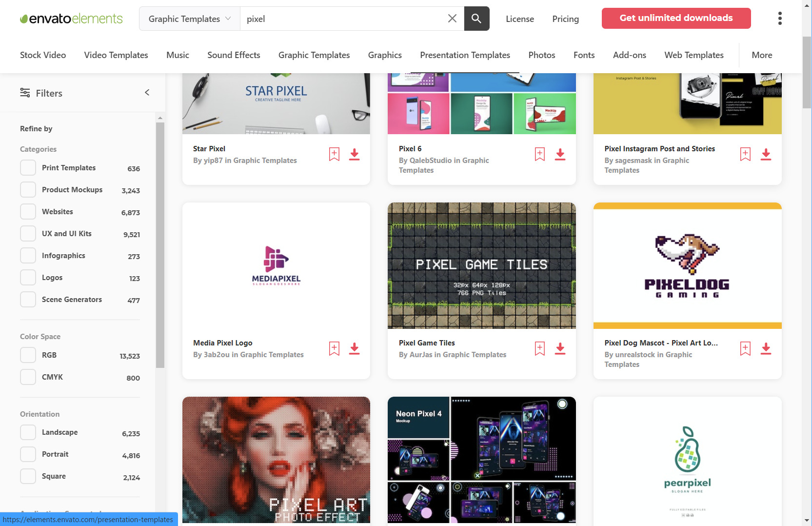This screenshot has height=526, width=812.
Task: Toggle the RGB color space filter
Action: pyautogui.click(x=28, y=355)
